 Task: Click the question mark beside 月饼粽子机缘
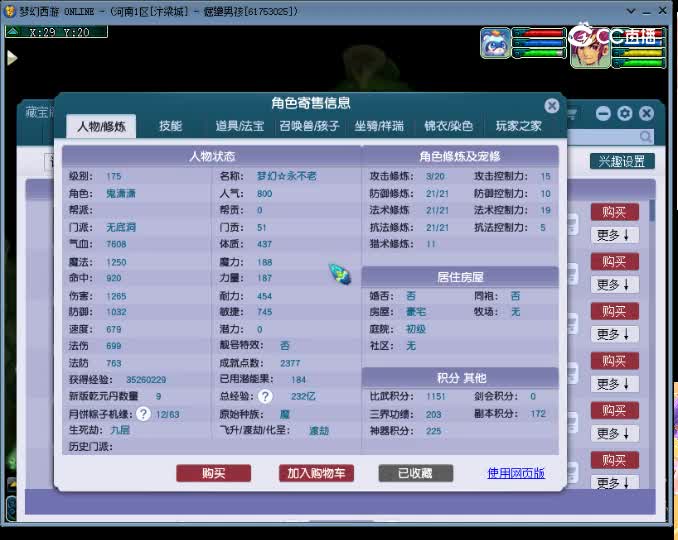[143, 414]
